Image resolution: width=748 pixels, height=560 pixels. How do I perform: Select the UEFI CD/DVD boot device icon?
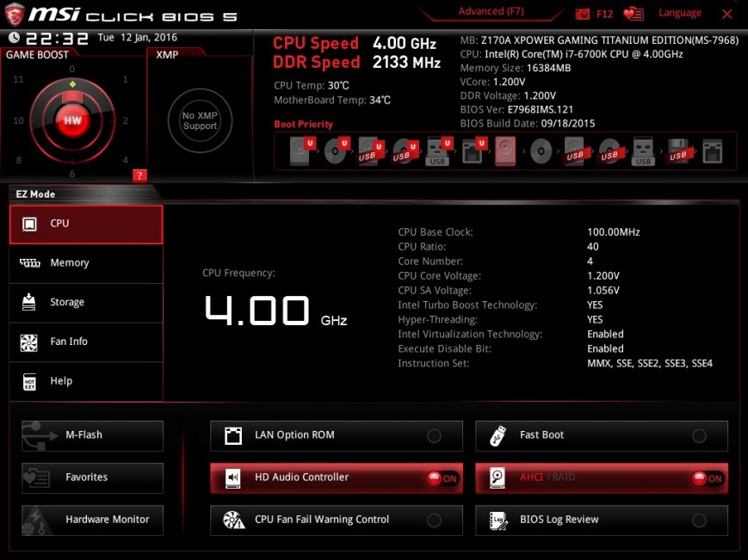pos(337,151)
